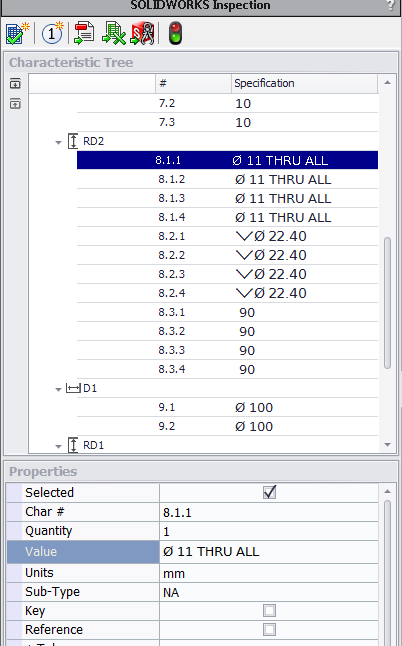Click the Characteristic Tree scrollbar thumb
Screen dimensions: 402x646
[x=387, y=303]
